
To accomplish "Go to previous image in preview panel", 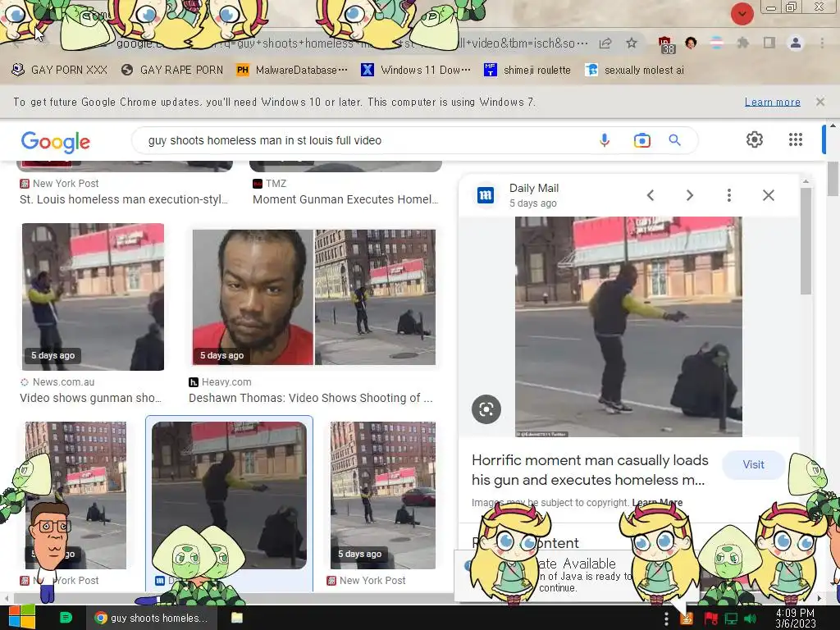I will click(651, 195).
